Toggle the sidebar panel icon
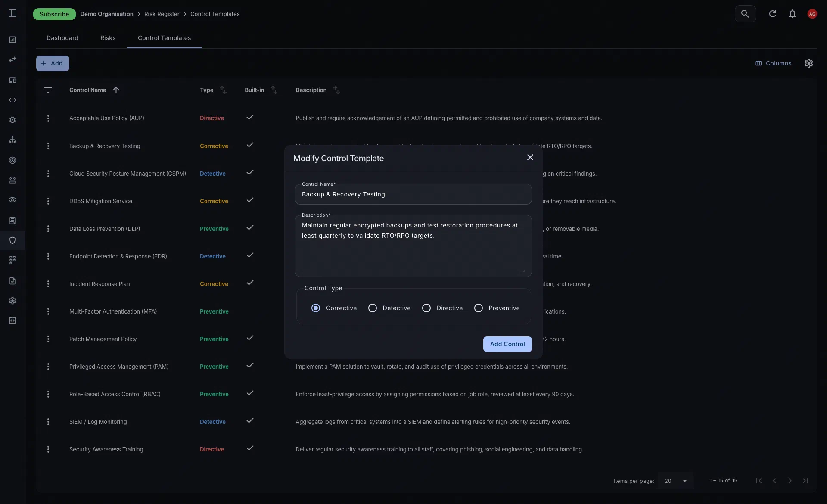Image resolution: width=827 pixels, height=504 pixels. 12,13
